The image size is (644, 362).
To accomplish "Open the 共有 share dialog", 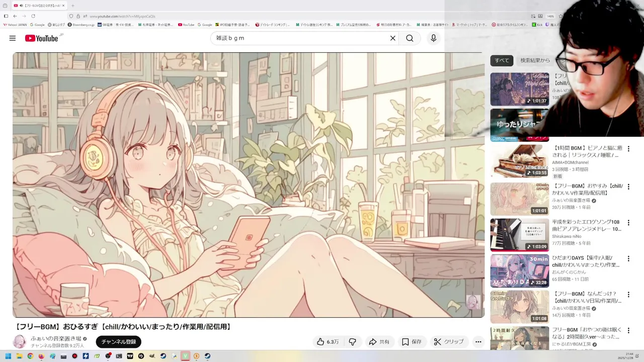I will [x=379, y=342].
